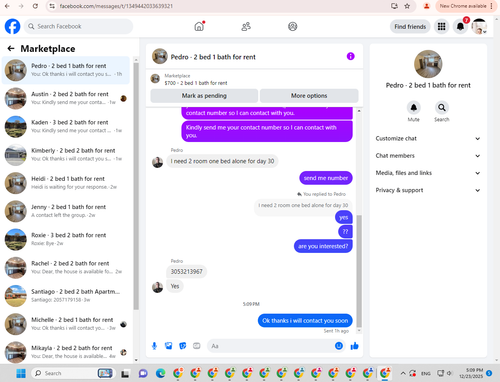Click the Chrome address bar URL

coord(116,6)
